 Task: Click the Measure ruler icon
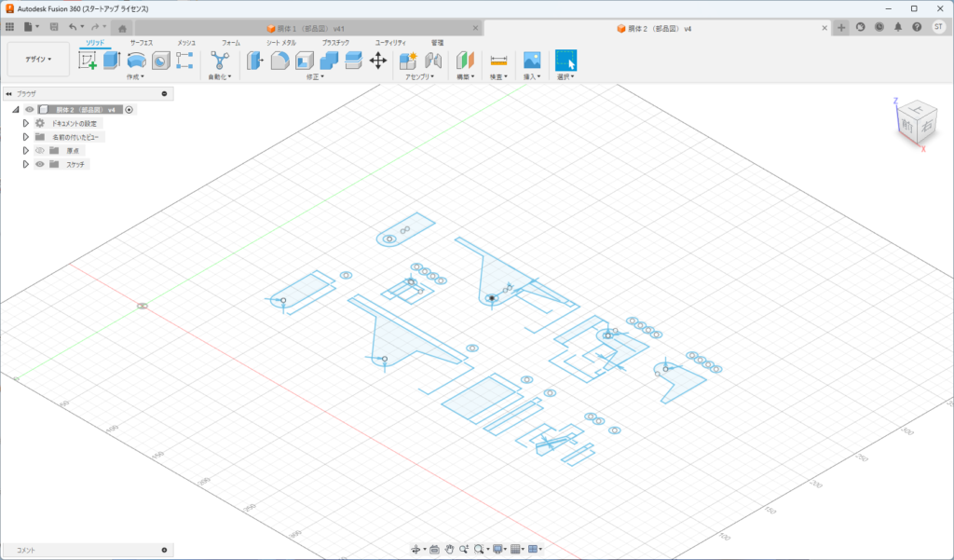(x=498, y=61)
